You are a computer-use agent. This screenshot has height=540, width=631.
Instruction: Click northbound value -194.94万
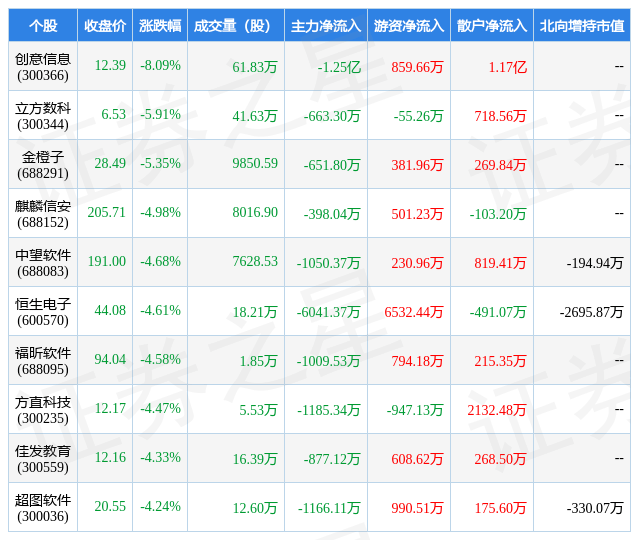pos(595,263)
